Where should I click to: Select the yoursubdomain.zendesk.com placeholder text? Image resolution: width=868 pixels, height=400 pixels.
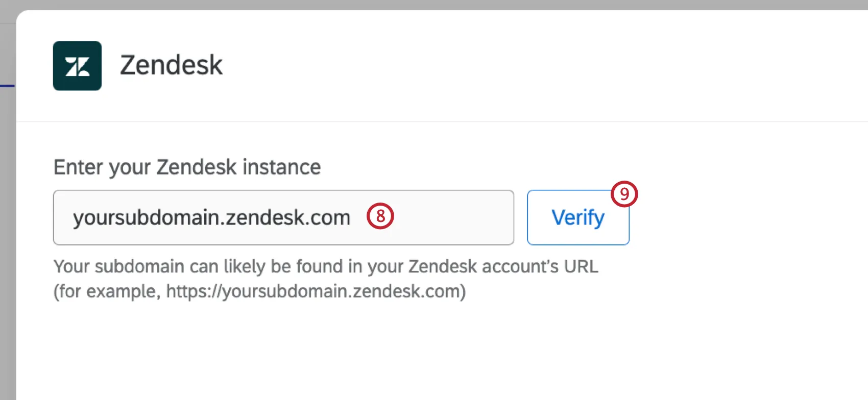tap(212, 217)
